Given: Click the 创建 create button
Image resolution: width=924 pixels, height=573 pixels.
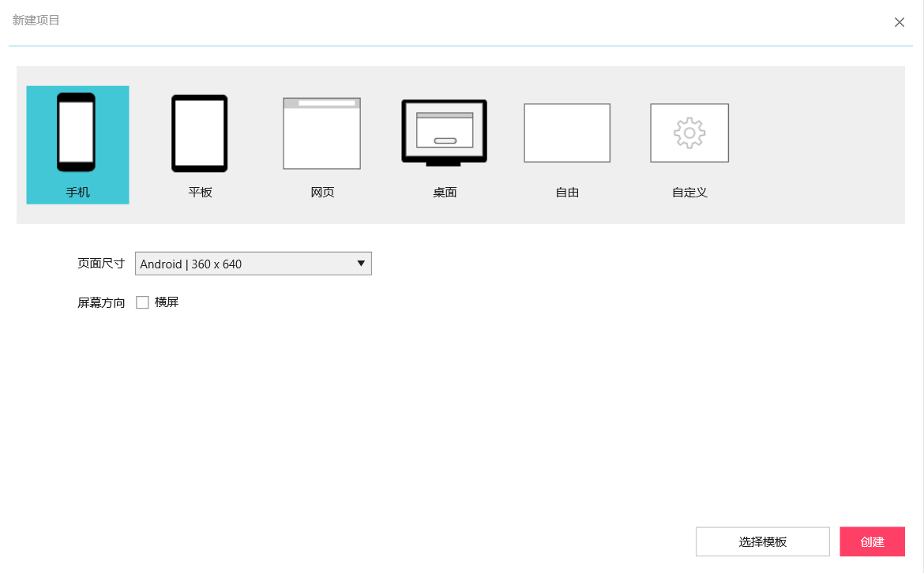Looking at the screenshot, I should tap(872, 541).
